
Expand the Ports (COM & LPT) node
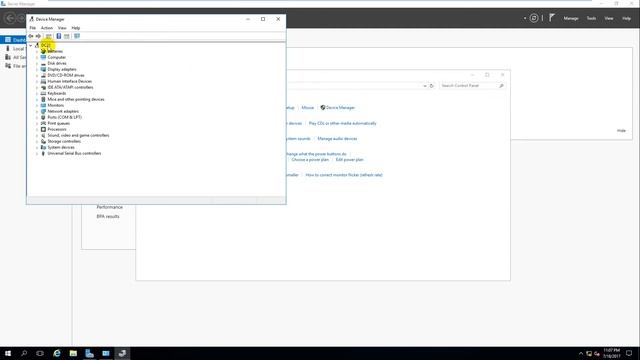pos(37,118)
